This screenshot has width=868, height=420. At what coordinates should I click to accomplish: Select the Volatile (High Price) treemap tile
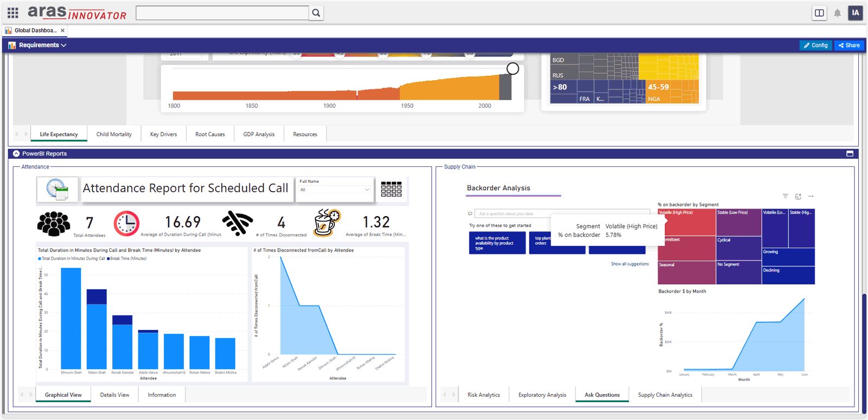click(x=686, y=222)
